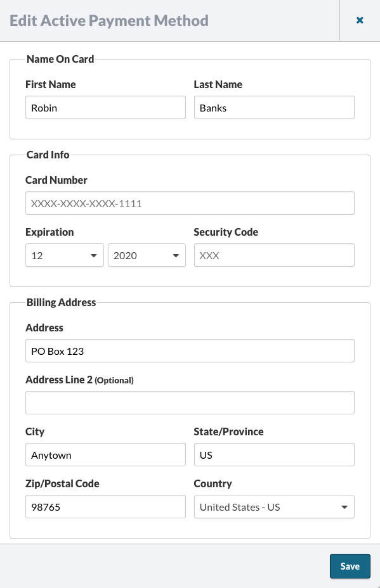380x588 pixels.
Task: Click the Card Number label
Action: [56, 180]
